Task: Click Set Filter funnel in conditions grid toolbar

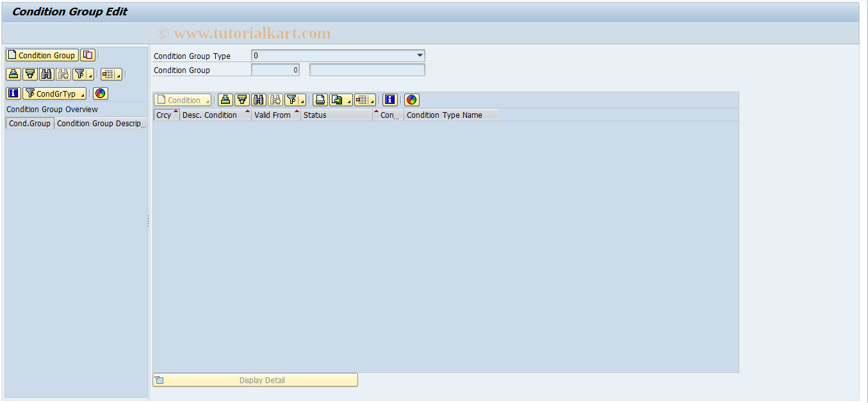Action: (291, 100)
